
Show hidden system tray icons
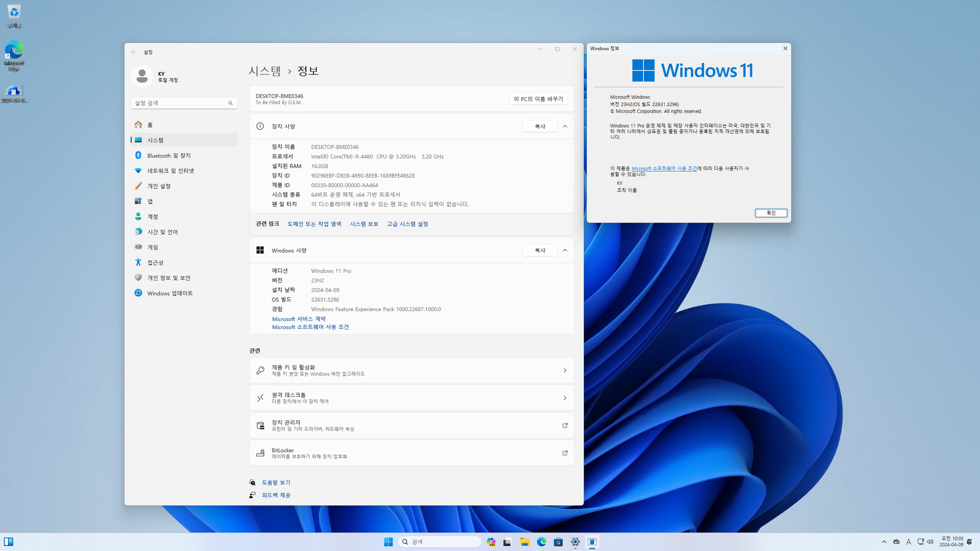[x=884, y=542]
